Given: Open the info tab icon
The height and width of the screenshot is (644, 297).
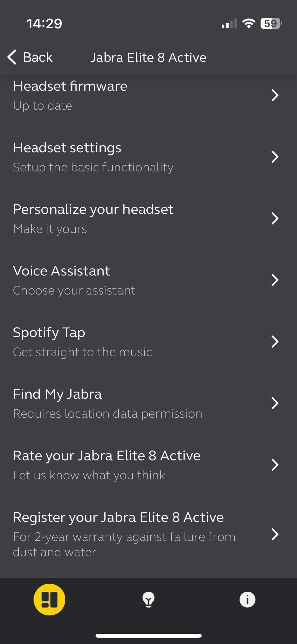Looking at the screenshot, I should pos(247,599).
